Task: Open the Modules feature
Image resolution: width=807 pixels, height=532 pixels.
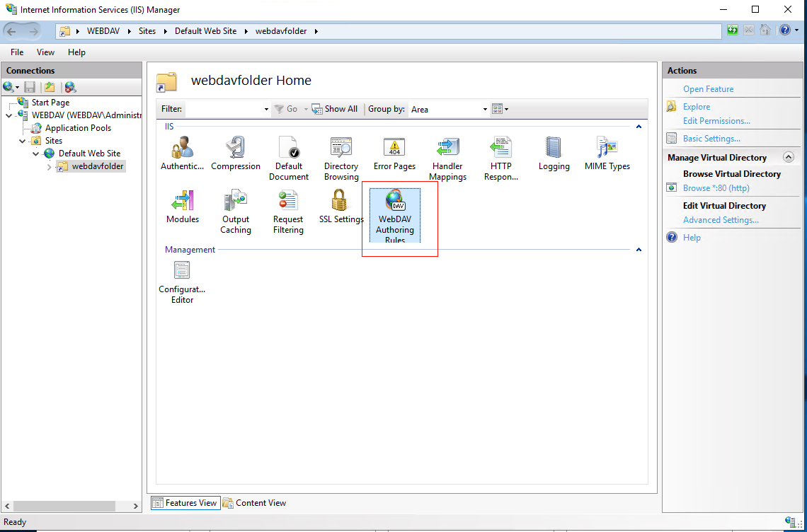Action: coord(182,207)
